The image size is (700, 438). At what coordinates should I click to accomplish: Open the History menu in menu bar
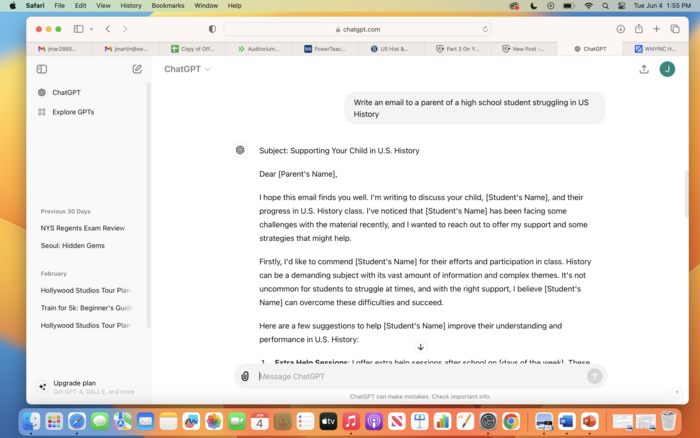pyautogui.click(x=131, y=6)
